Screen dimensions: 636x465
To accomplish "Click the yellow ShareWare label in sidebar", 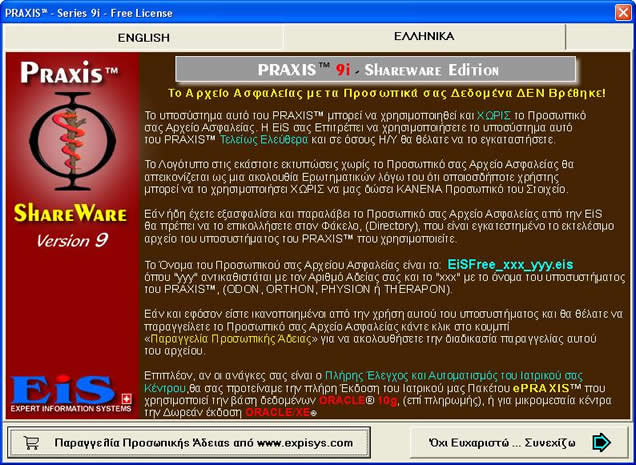I will point(71,213).
